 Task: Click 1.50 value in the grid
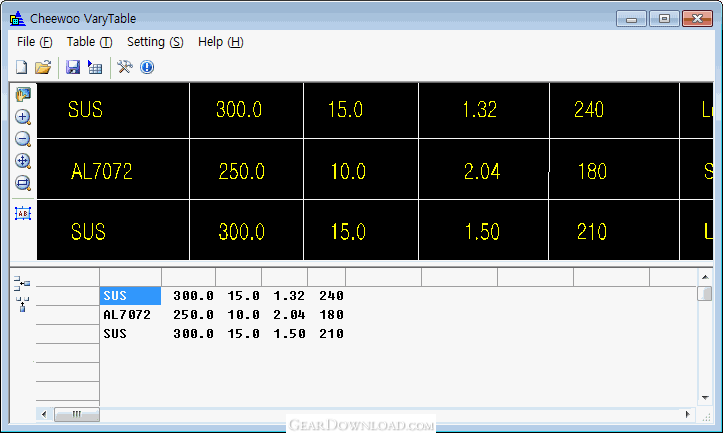[x=289, y=334]
